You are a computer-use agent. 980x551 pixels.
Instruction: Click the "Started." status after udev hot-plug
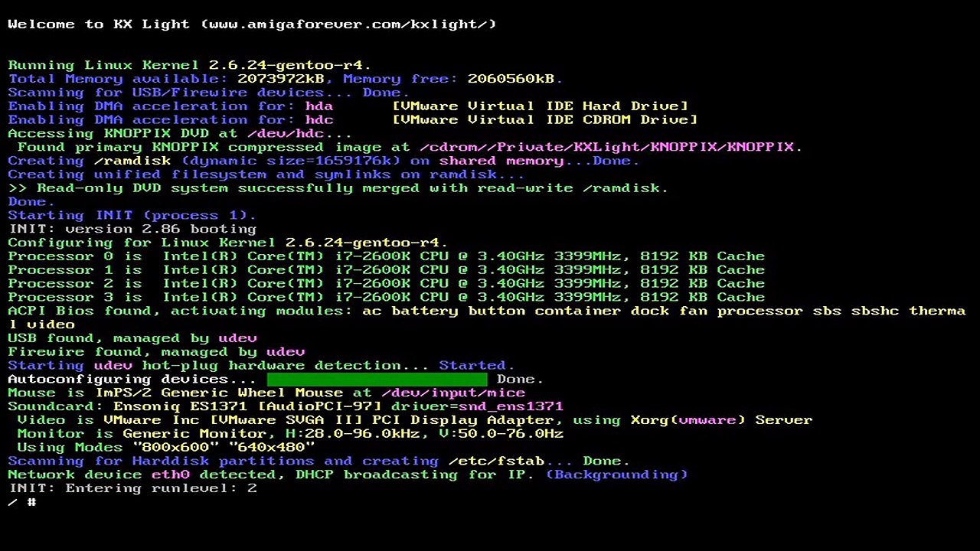[477, 366]
